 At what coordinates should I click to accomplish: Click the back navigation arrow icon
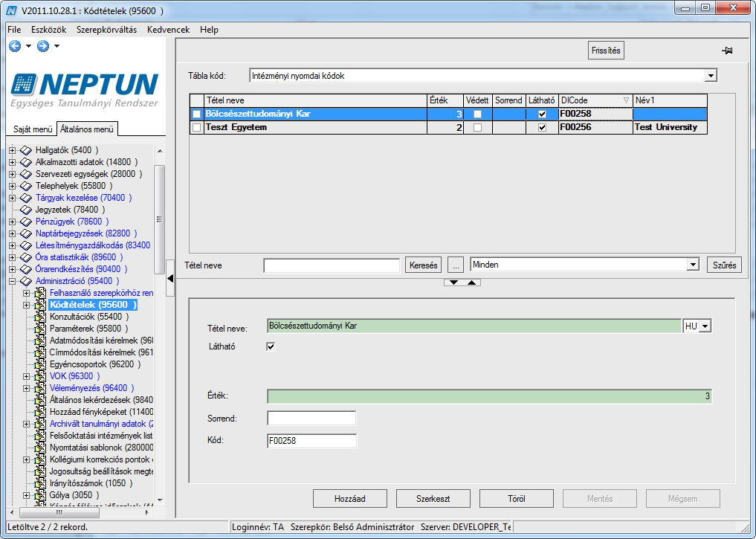coord(15,46)
